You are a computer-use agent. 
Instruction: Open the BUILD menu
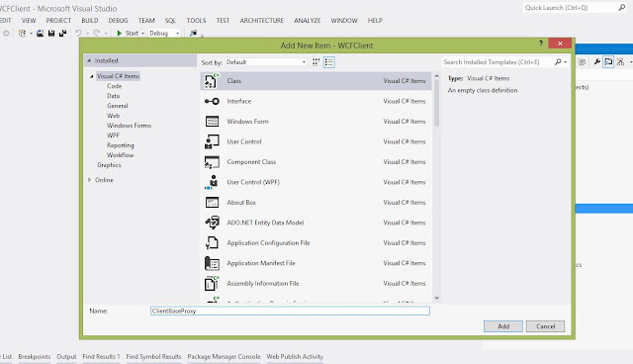[90, 20]
